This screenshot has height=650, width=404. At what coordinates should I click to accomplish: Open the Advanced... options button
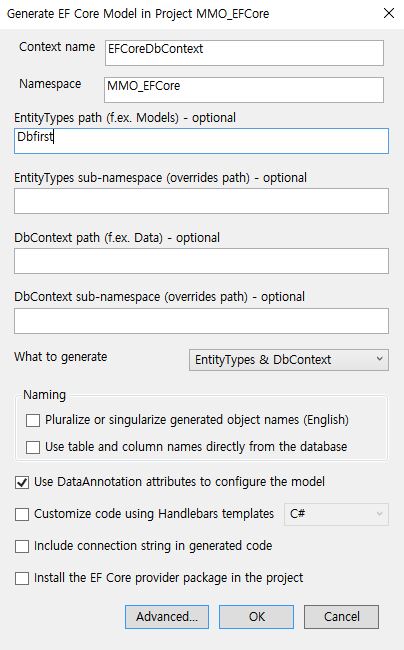coord(167,617)
